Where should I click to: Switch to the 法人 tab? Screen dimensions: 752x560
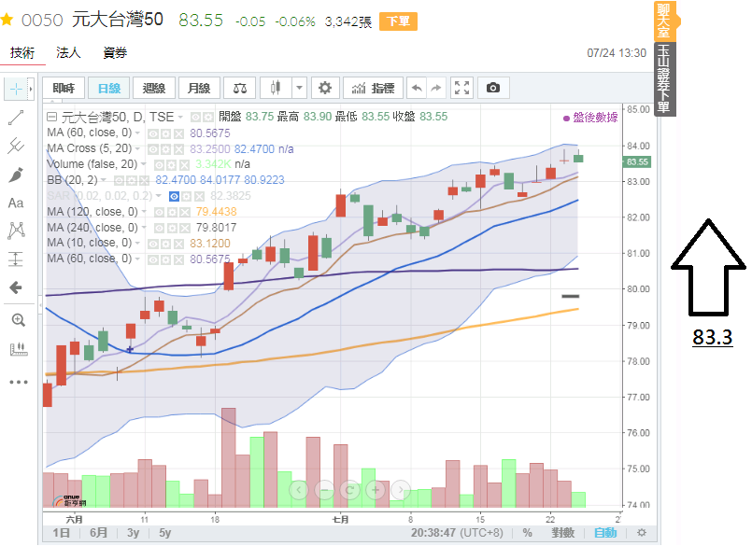(x=68, y=52)
